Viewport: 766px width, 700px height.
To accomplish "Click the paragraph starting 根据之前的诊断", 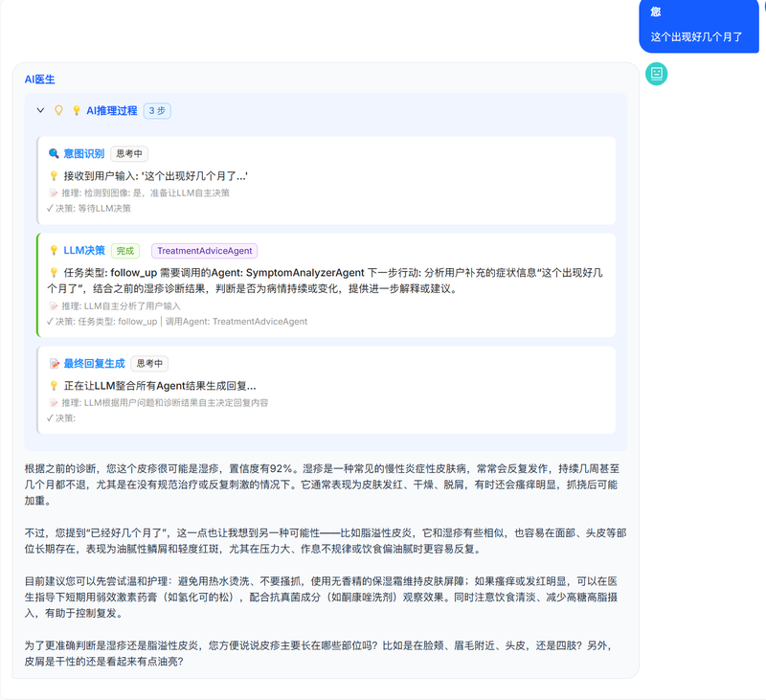I will 323,485.
